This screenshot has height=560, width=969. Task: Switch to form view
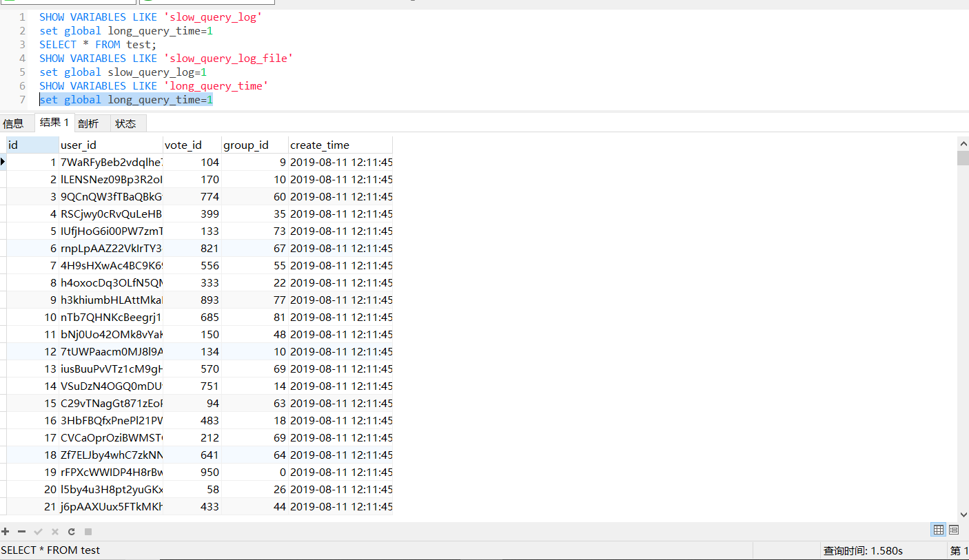pos(954,530)
